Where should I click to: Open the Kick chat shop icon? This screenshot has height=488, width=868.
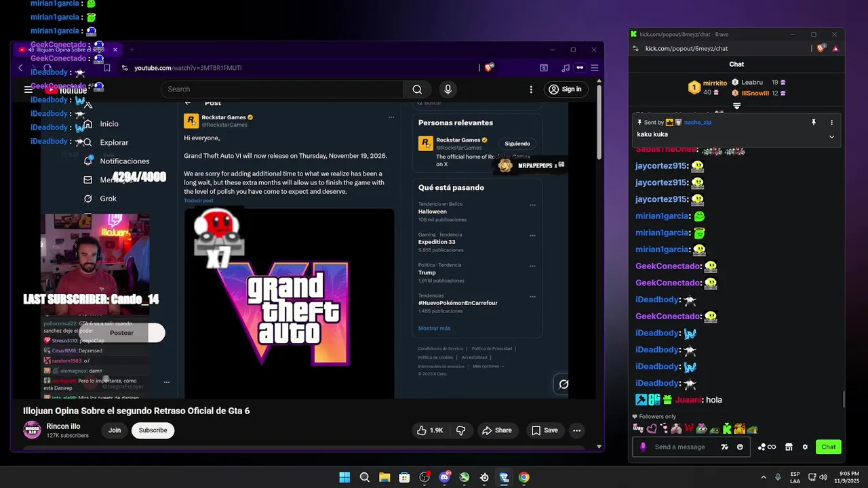789,447
